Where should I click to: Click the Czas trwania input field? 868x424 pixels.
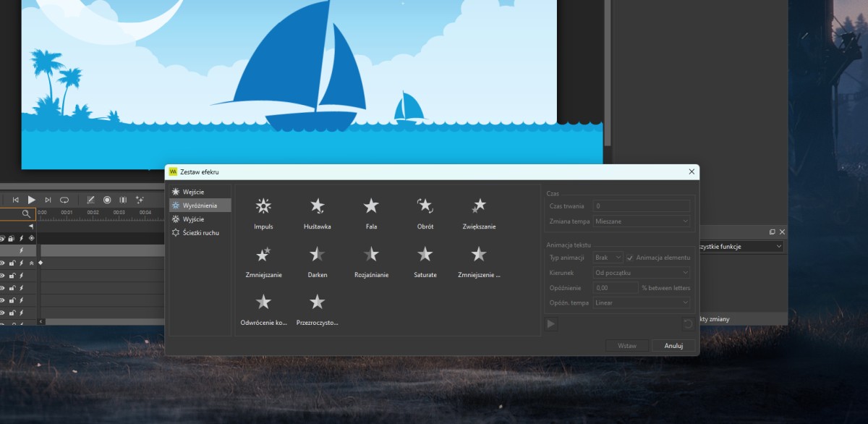[x=642, y=206]
